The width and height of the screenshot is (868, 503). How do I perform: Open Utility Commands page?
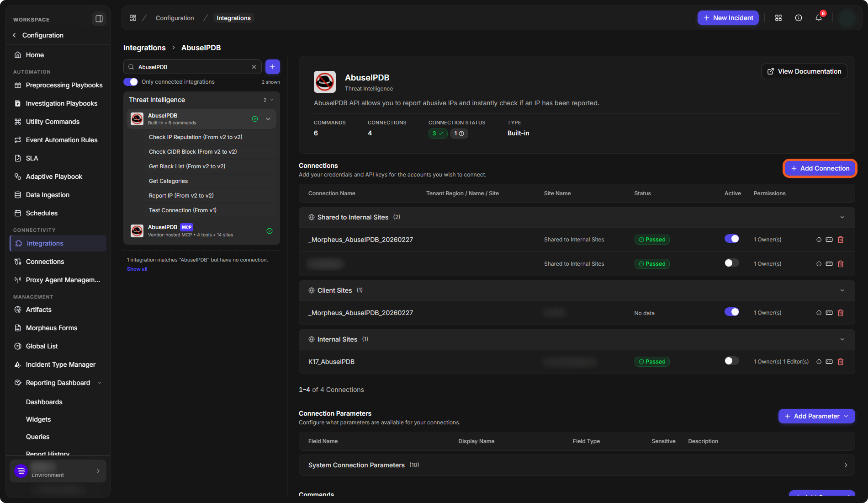click(58, 122)
